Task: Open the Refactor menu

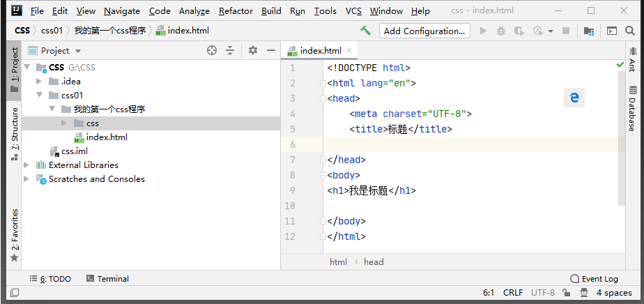Action: [x=236, y=10]
